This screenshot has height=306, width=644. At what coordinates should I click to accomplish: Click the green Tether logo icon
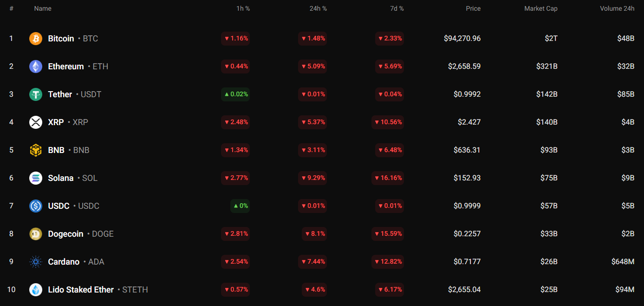point(36,94)
